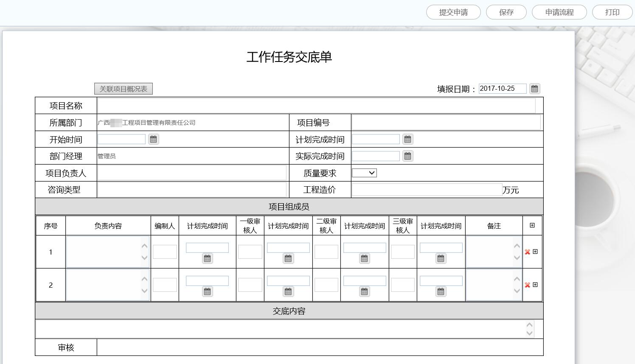The width and height of the screenshot is (635, 364).
Task: Click the 工程造价 input field
Action: (x=427, y=190)
